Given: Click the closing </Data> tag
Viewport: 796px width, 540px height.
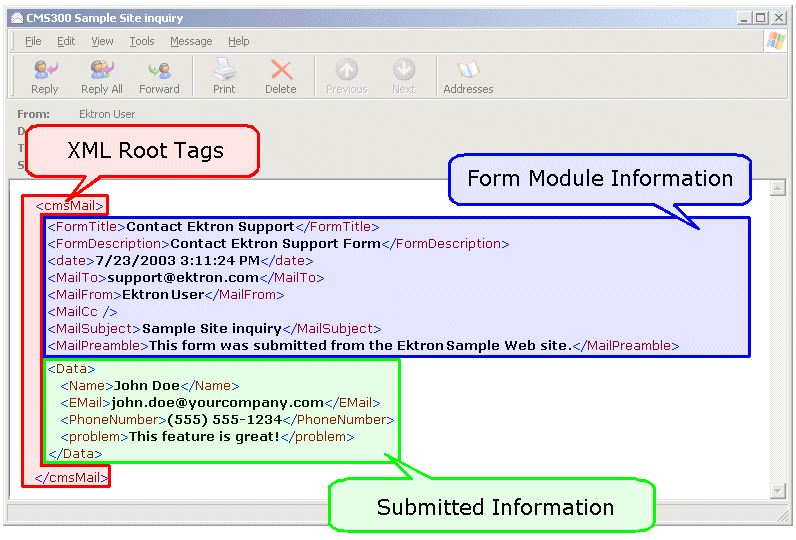Looking at the screenshot, I should pyautogui.click(x=75, y=454).
